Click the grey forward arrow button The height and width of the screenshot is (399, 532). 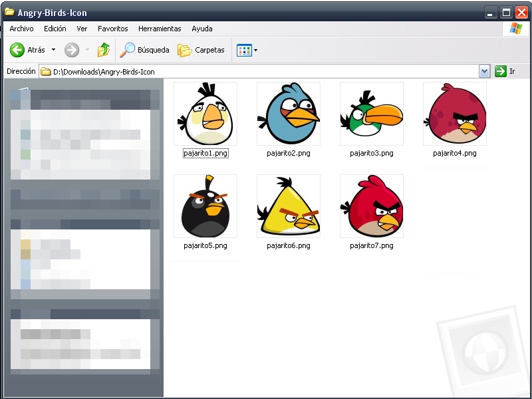[x=72, y=50]
